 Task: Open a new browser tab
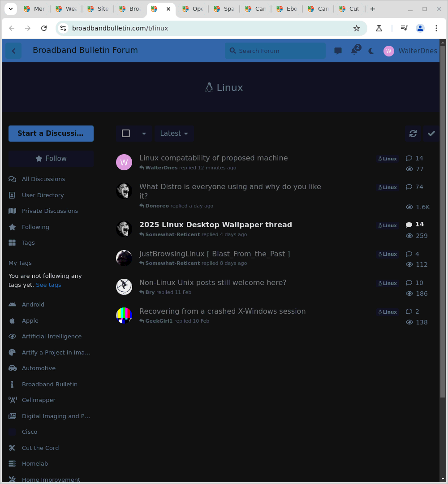373,9
